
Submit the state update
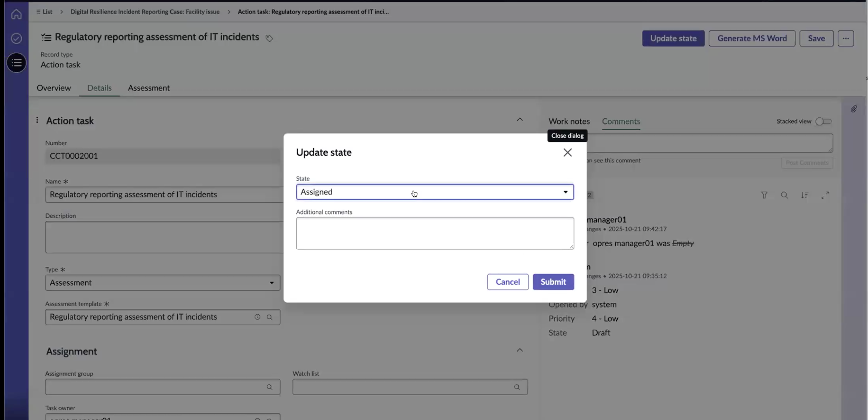pyautogui.click(x=553, y=282)
